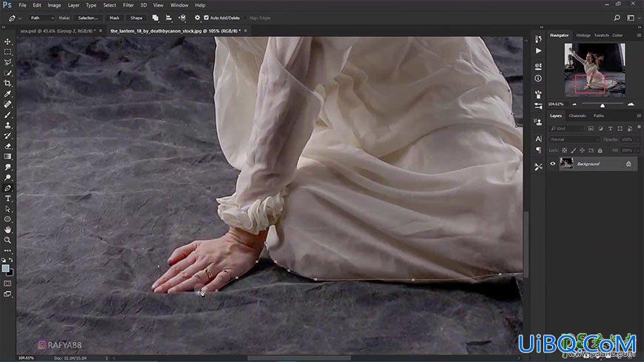Open the Pen tool preset picker arrow
This screenshot has height=362, width=644.
(x=20, y=18)
